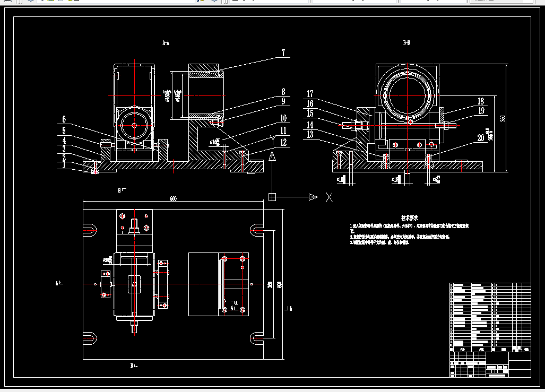Click the horizontal 600 dimension text
This screenshot has height=392, width=545.
[173, 198]
